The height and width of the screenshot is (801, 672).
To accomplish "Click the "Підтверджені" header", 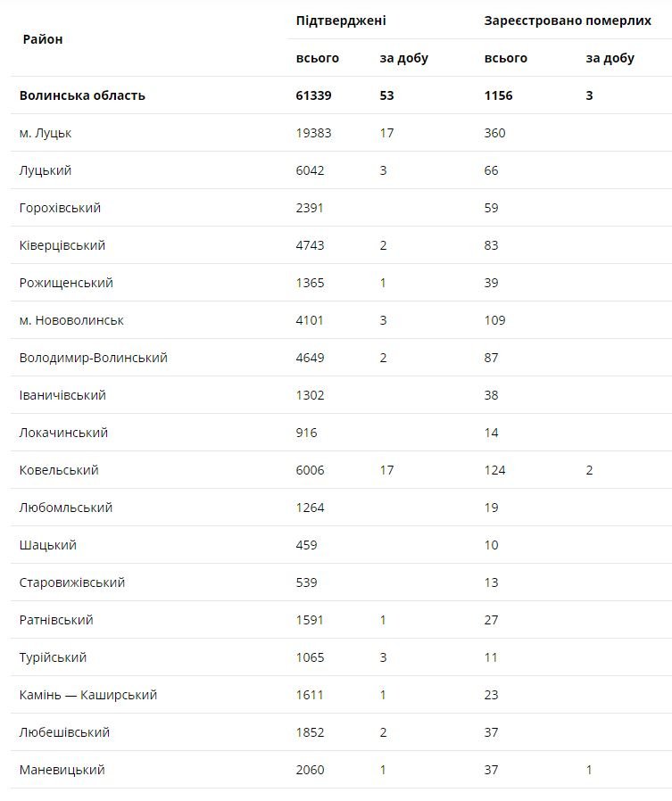I will (x=341, y=21).
